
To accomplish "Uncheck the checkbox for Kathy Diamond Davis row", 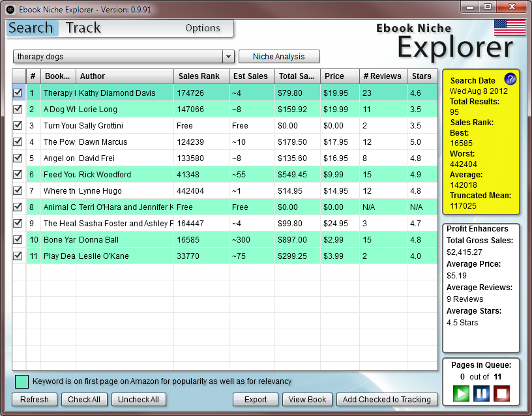I will click(18, 93).
